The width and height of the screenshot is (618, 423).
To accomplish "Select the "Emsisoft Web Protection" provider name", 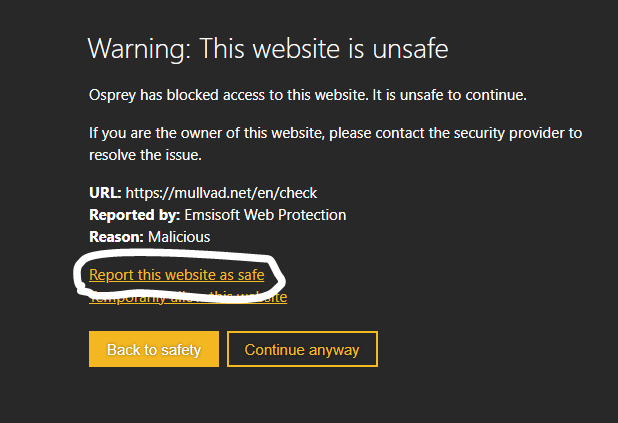I will 263,215.
